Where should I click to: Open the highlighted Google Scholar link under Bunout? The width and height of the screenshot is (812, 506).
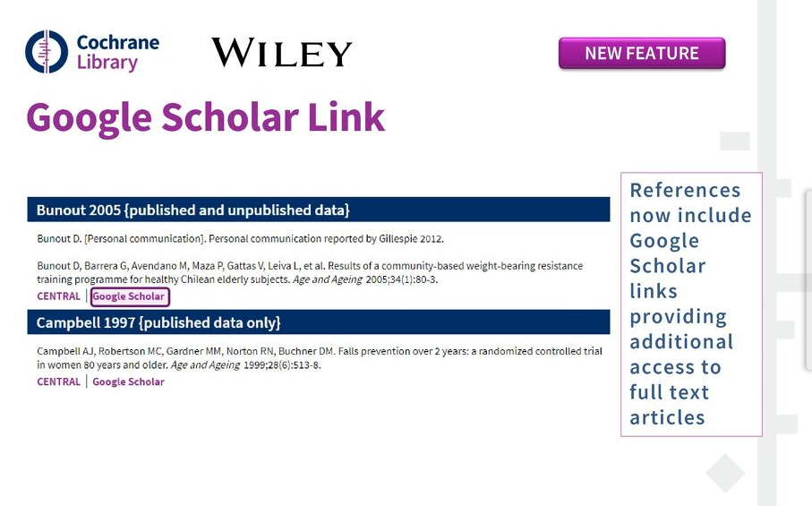[129, 296]
